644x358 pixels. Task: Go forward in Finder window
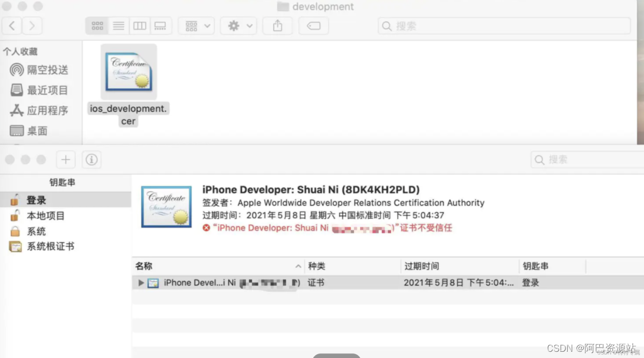32,25
